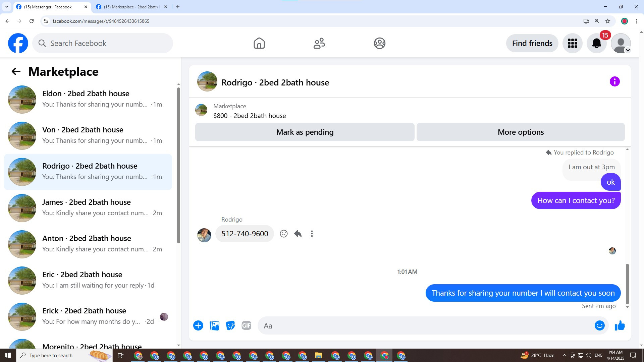Open more options for Rodrigo's message

[312, 234]
